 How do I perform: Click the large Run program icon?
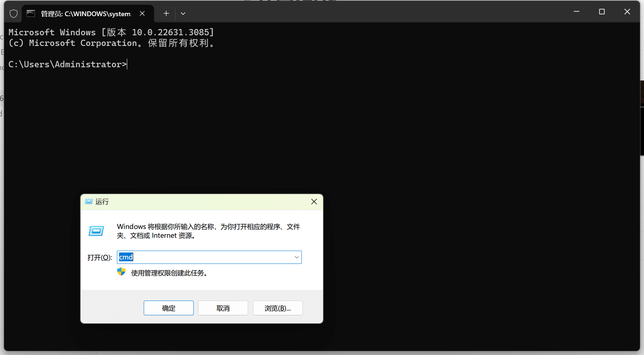96,231
